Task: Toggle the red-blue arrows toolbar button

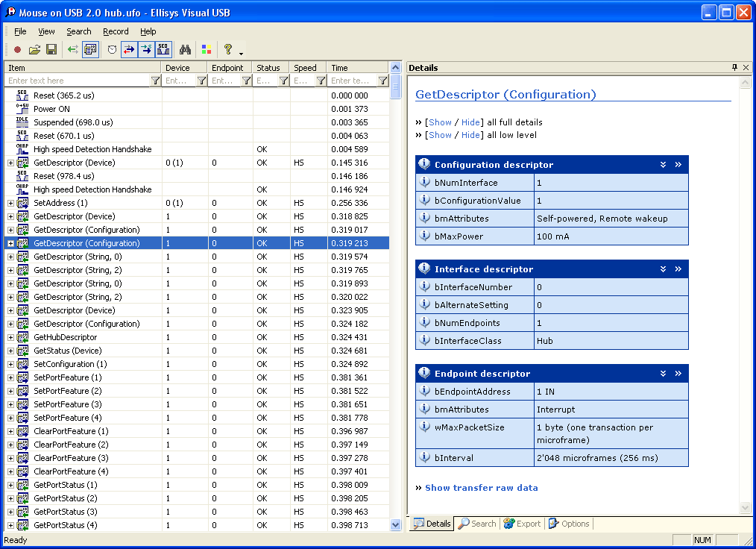Action: [x=129, y=49]
